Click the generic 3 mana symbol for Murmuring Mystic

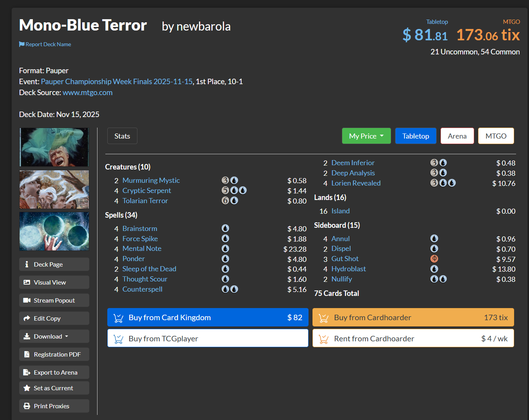[x=225, y=180]
